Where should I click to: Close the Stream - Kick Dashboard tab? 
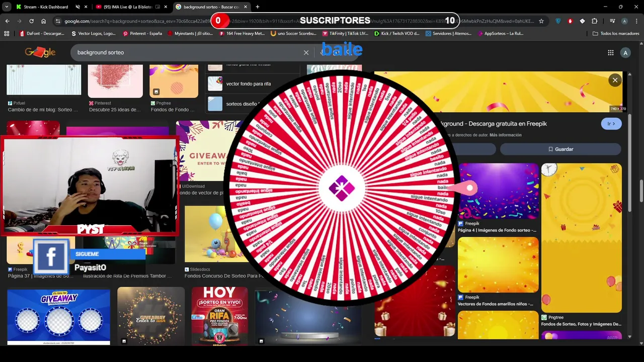coord(86,7)
